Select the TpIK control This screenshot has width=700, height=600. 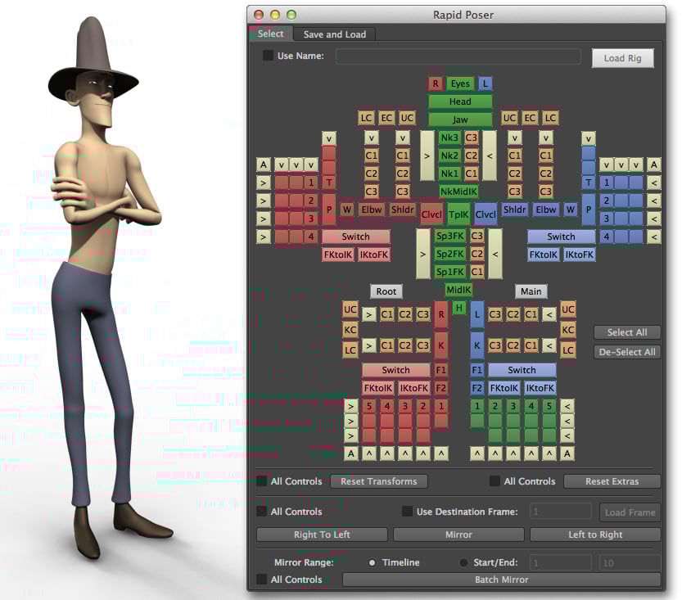pos(458,214)
